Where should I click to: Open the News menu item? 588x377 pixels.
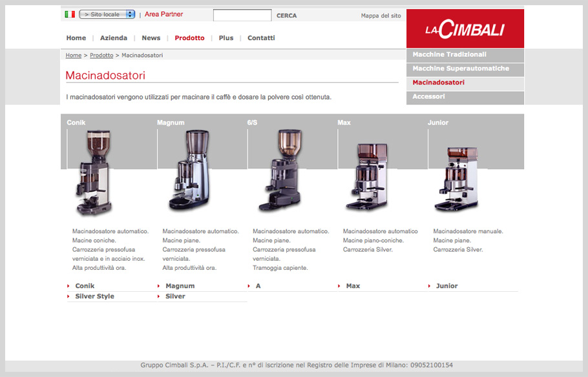[151, 38]
